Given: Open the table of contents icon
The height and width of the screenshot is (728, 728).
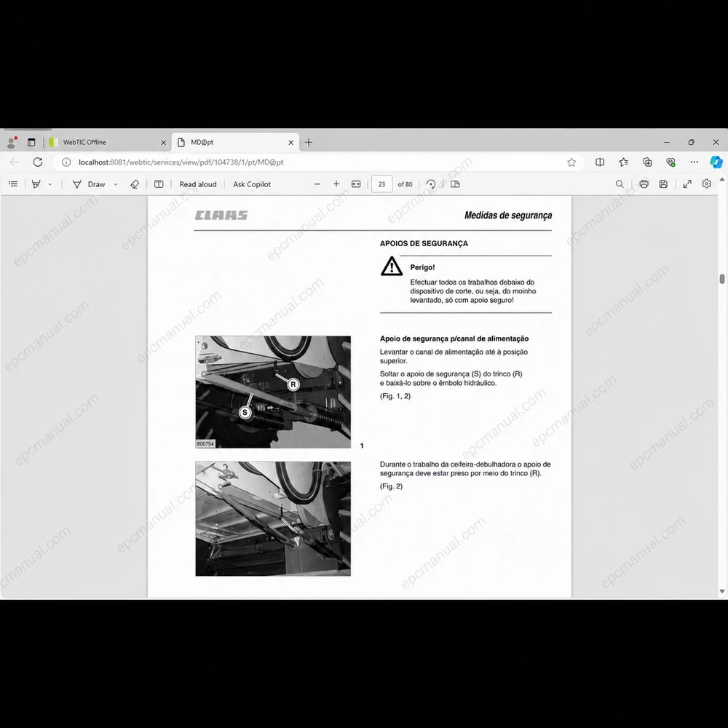Looking at the screenshot, I should [x=13, y=184].
